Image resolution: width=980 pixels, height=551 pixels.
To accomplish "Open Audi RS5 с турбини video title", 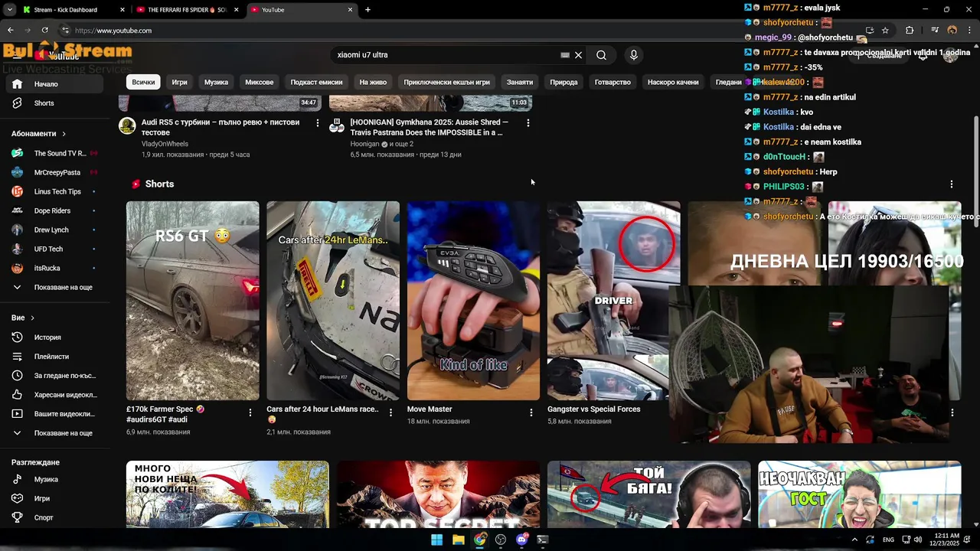I will click(x=221, y=127).
